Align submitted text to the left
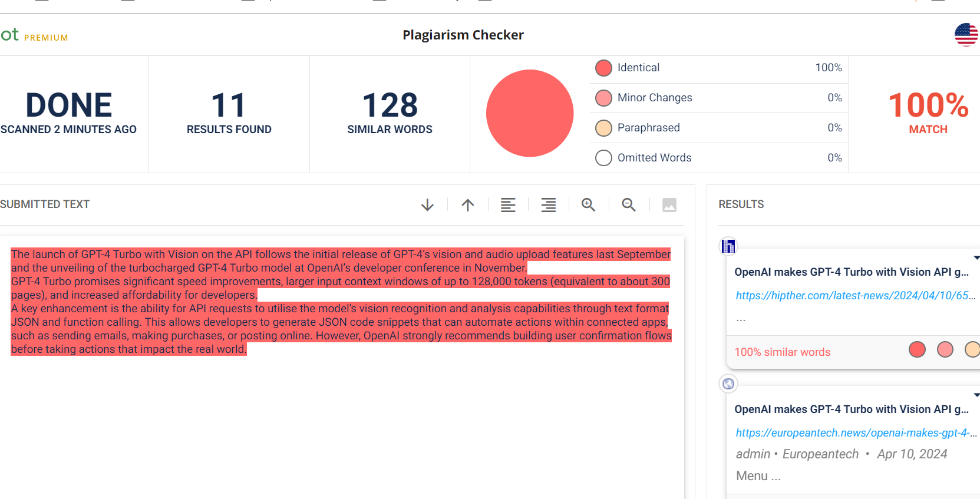The image size is (980, 499). coord(508,205)
